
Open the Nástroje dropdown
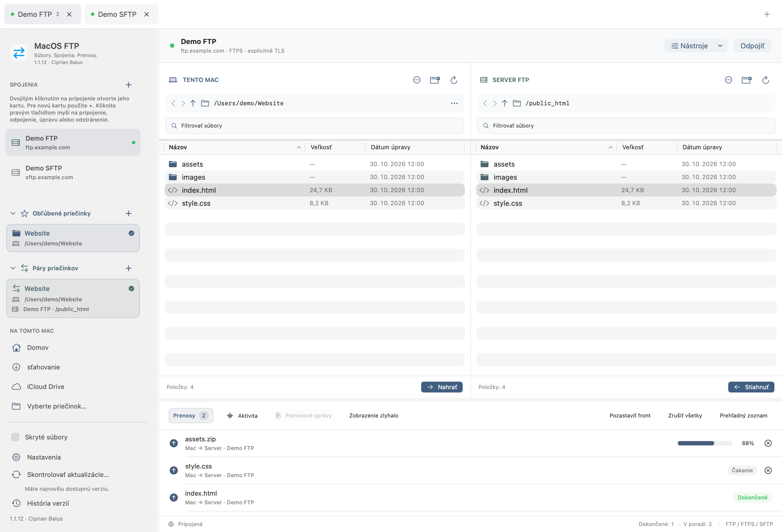tap(696, 46)
